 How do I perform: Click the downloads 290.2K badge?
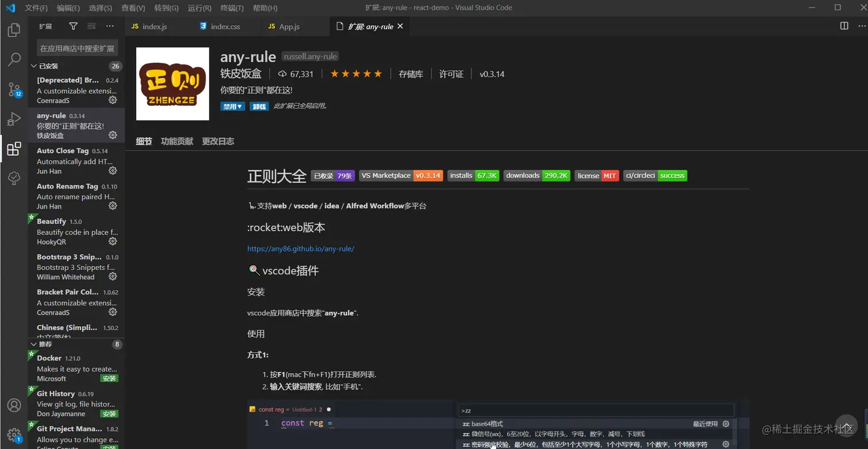[537, 176]
